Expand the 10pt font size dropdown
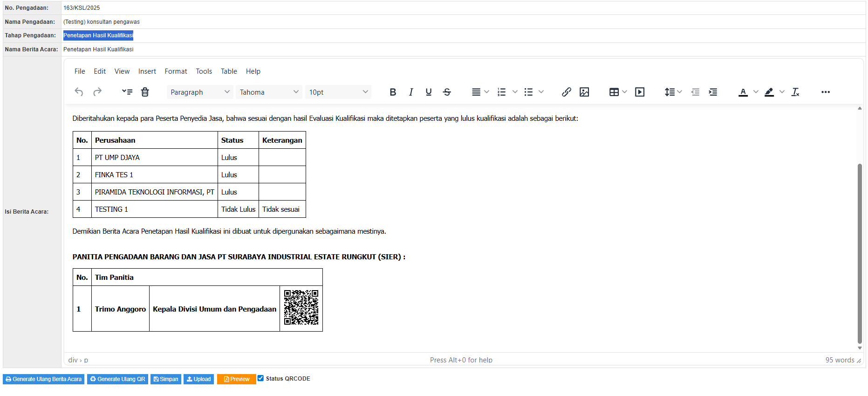 click(x=338, y=92)
